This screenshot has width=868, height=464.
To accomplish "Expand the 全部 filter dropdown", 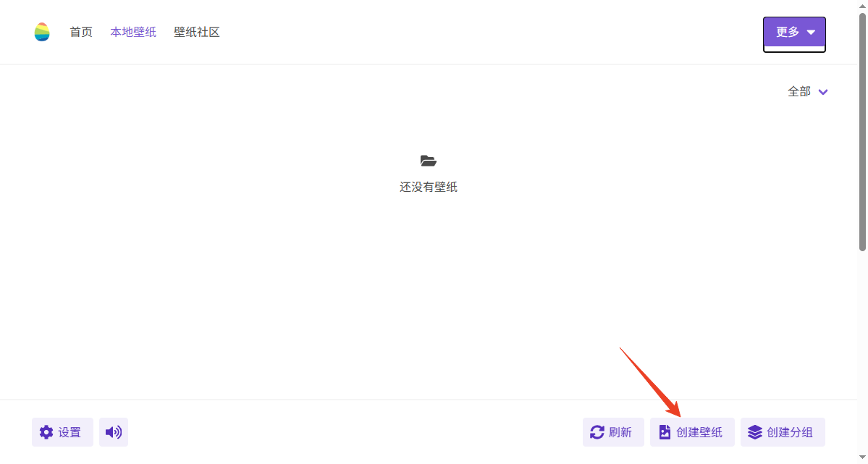I will pos(808,92).
